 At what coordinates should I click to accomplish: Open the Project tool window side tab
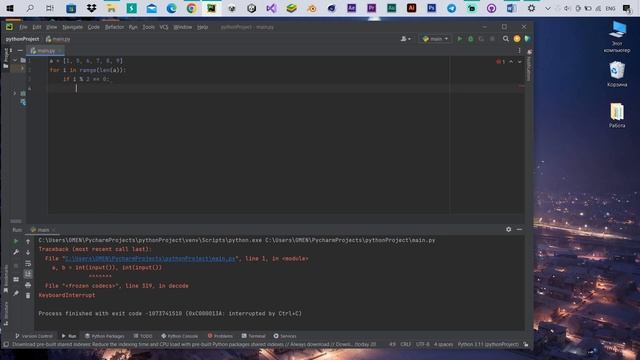click(6, 58)
